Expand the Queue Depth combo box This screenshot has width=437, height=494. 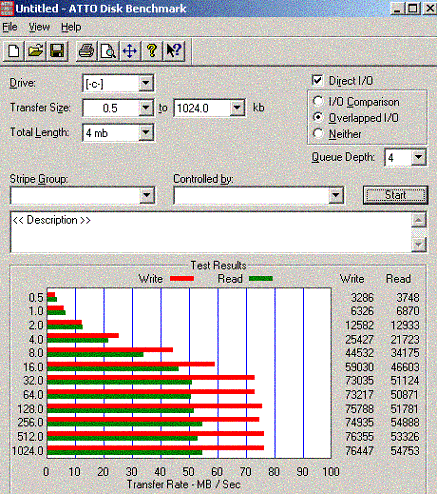tap(418, 157)
